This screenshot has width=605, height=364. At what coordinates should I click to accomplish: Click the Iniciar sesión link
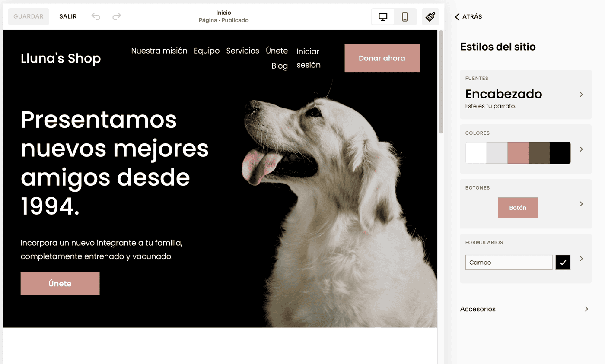[x=309, y=58]
